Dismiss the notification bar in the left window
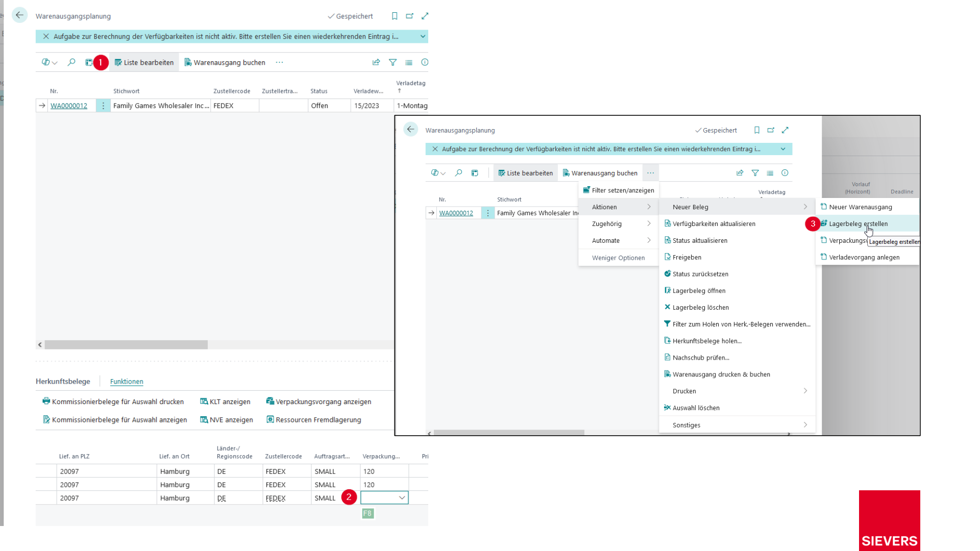Screen dimensions: 980x551 [x=46, y=36]
